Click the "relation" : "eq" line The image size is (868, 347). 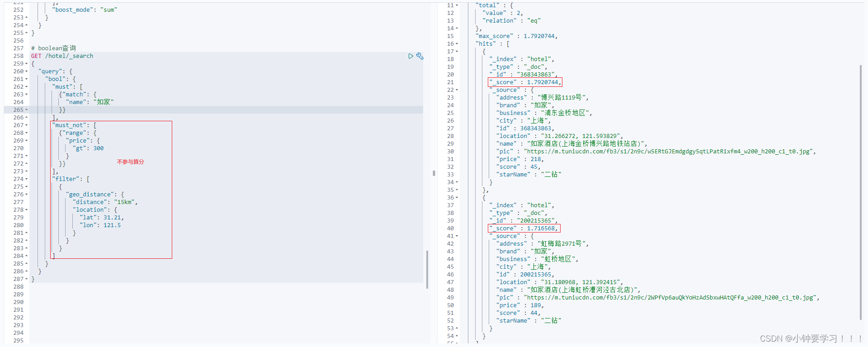511,21
